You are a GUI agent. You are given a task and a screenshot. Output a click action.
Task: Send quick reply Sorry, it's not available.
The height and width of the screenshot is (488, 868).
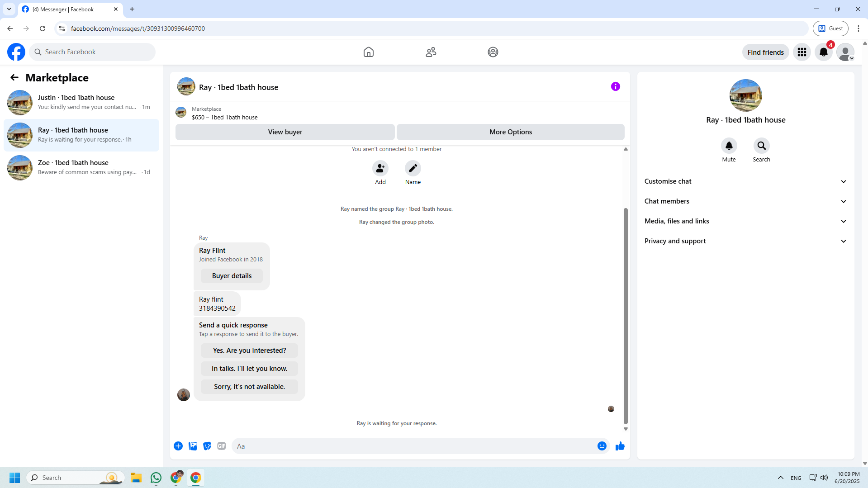pos(249,387)
